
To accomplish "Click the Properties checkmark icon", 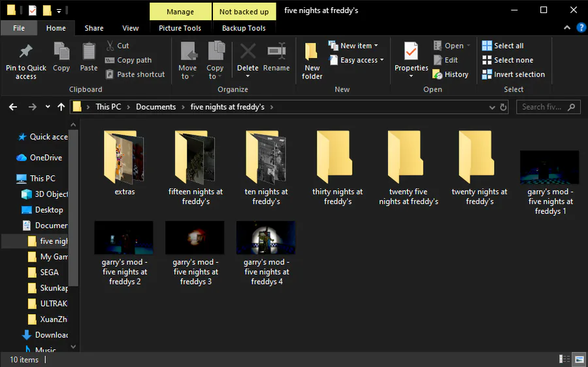I will tap(412, 51).
